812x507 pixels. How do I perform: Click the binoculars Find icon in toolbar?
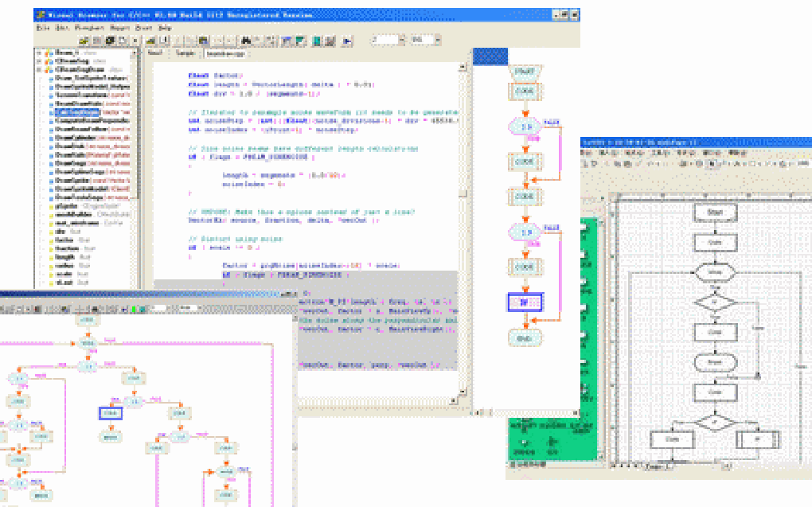coord(246,41)
